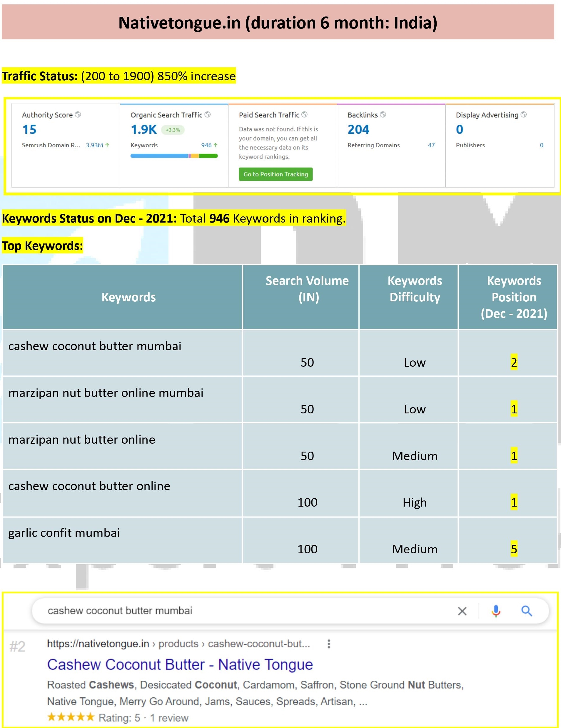Click the Paid Search Traffic info icon
Screen dimensions: 561x728
click(x=304, y=115)
